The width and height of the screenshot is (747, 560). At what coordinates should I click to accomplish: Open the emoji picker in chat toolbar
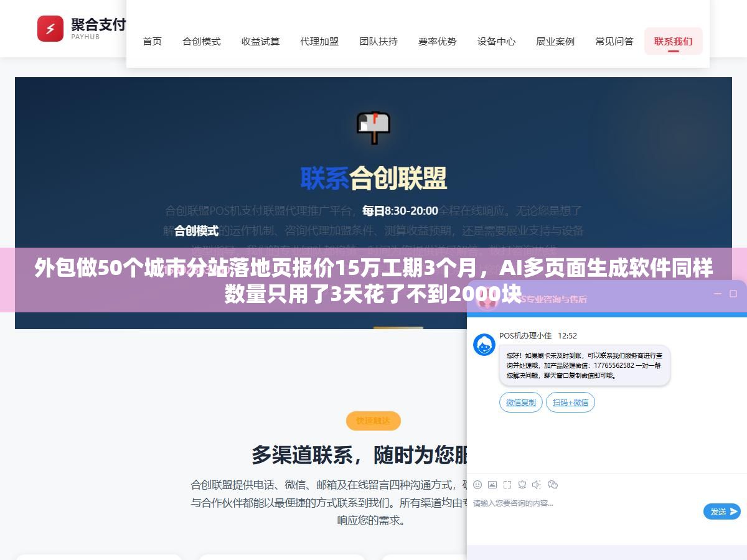pos(477,484)
